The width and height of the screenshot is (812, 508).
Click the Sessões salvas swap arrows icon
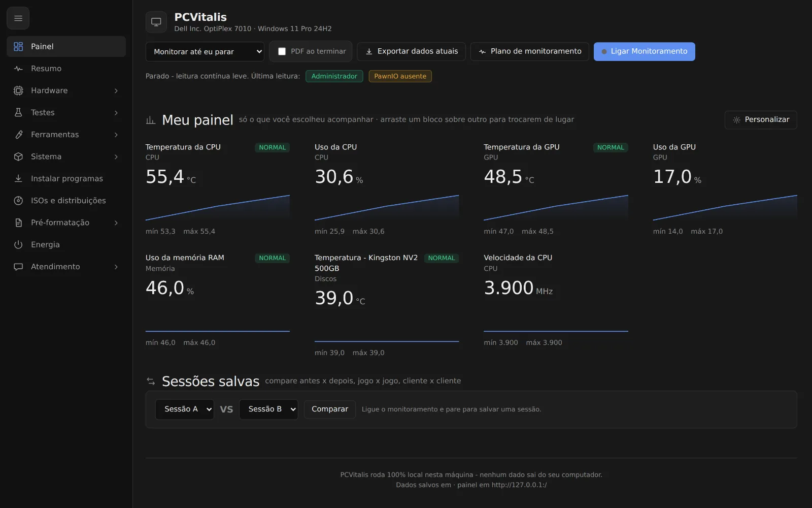point(151,381)
